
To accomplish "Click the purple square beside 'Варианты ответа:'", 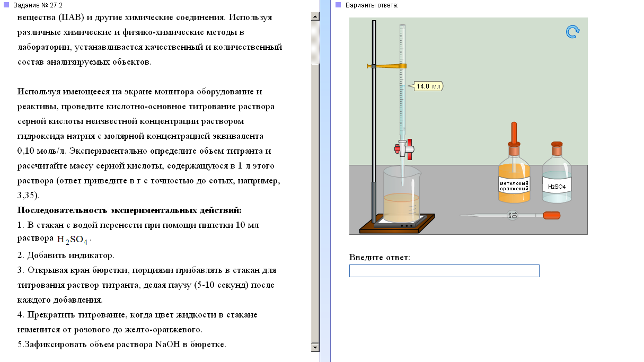I will pyautogui.click(x=338, y=5).
